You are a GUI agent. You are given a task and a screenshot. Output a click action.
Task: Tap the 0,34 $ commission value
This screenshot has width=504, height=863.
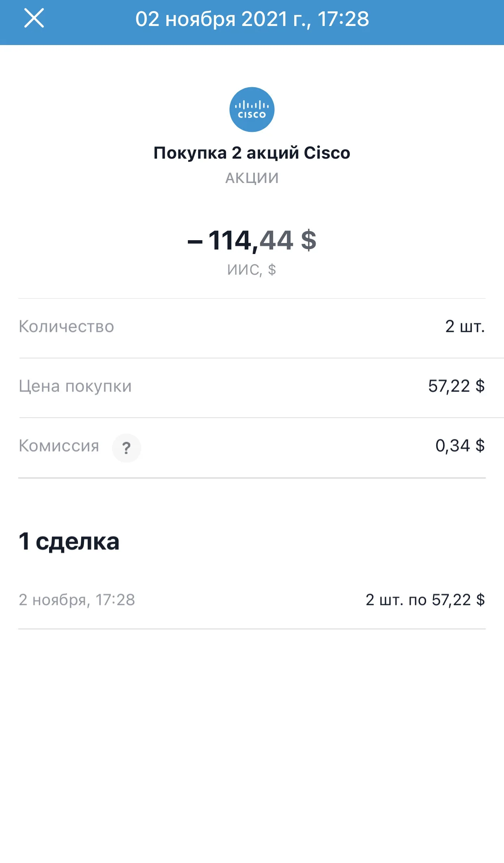pyautogui.click(x=460, y=446)
